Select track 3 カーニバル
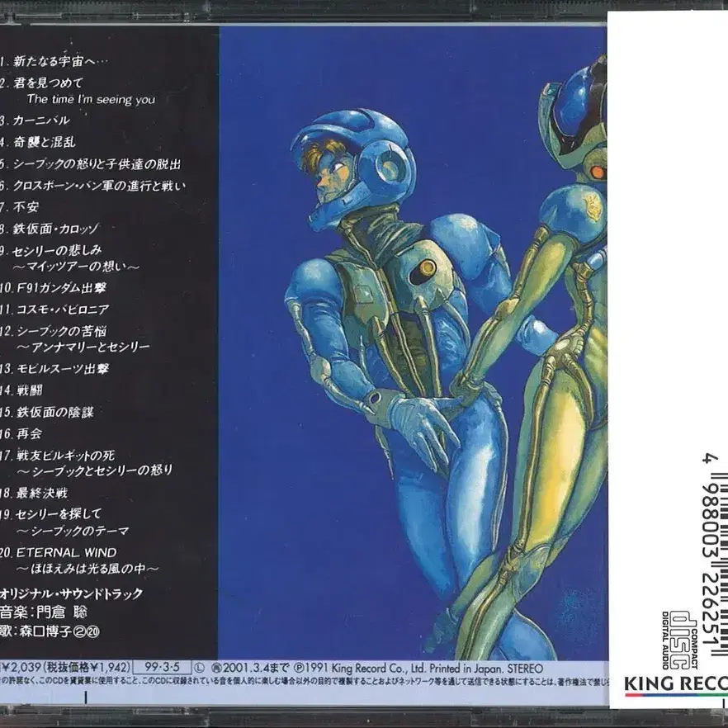 [35, 121]
